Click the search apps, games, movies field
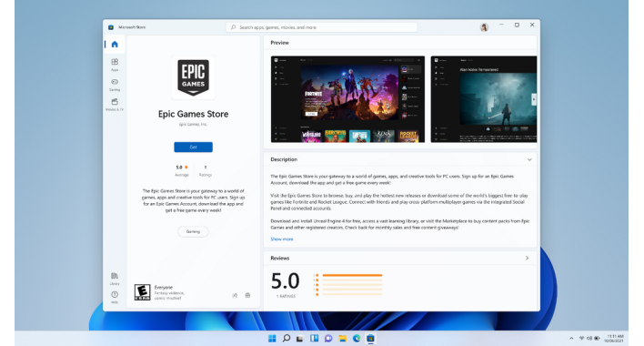644x346 pixels. [322, 27]
